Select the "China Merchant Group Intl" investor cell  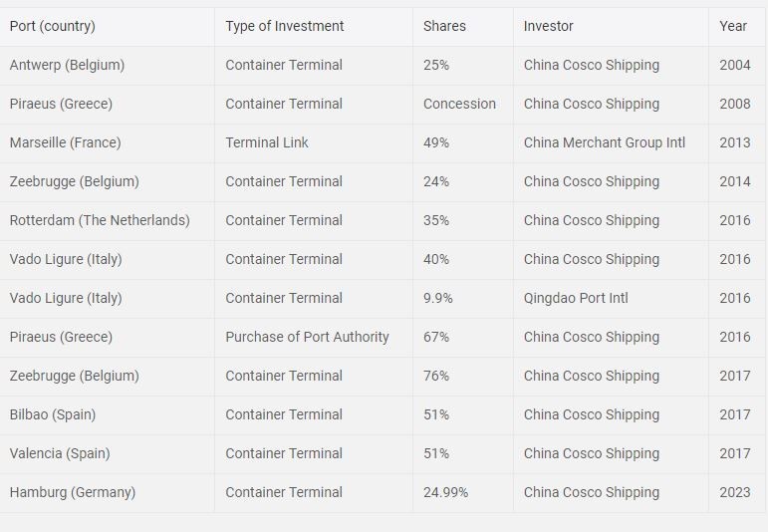coord(605,142)
